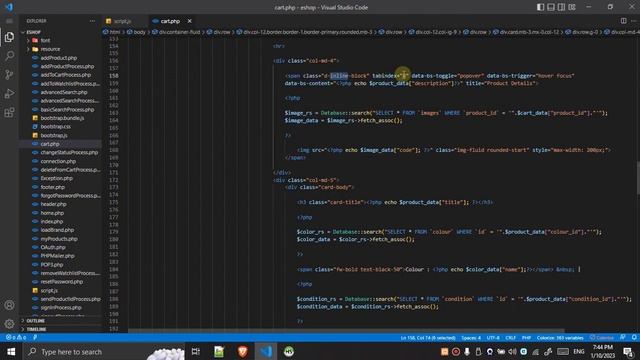Open bootstrap.css file
Viewport: 640px width, 360px height.
(x=56, y=127)
